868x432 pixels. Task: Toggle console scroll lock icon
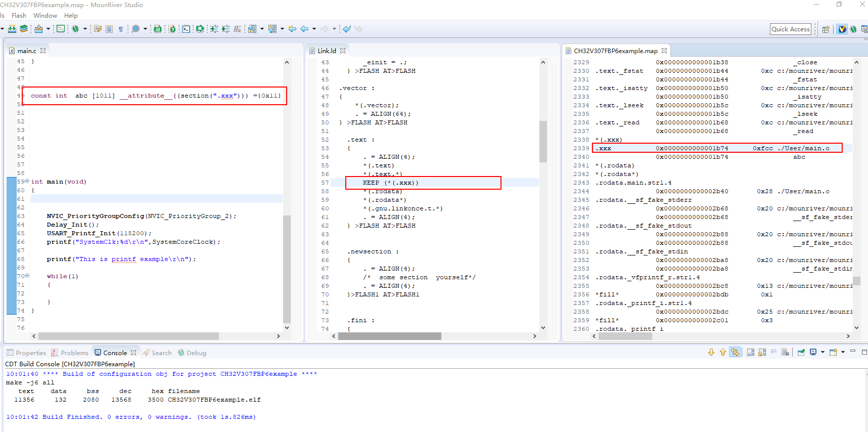click(762, 352)
